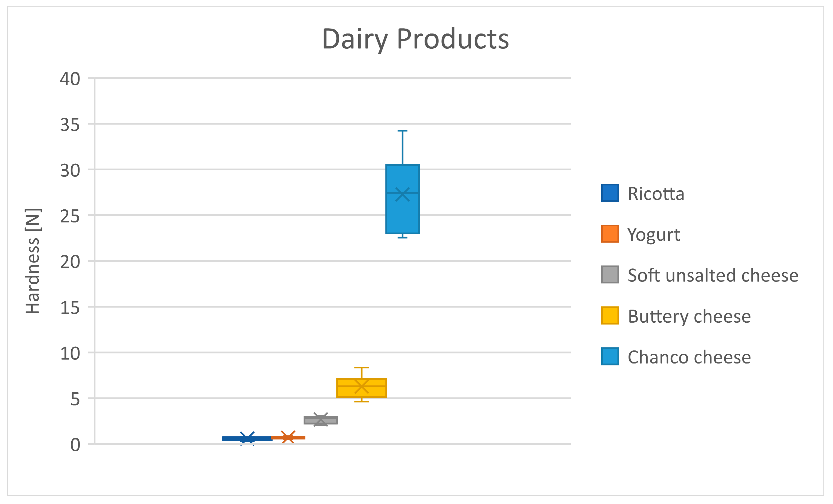Click the Chanco cheese legend swatch
Screen dimensions: 833x504
610,357
